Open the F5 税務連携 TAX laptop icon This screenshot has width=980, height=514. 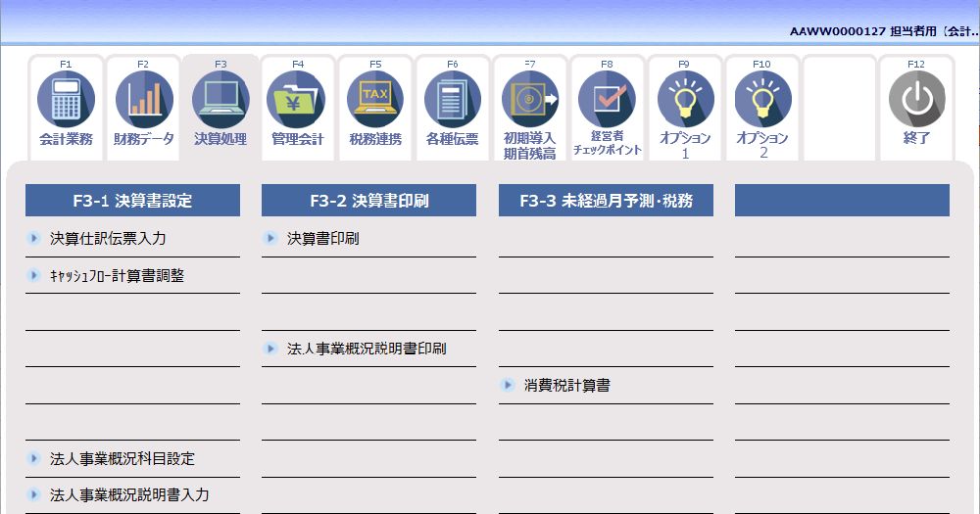tap(375, 99)
